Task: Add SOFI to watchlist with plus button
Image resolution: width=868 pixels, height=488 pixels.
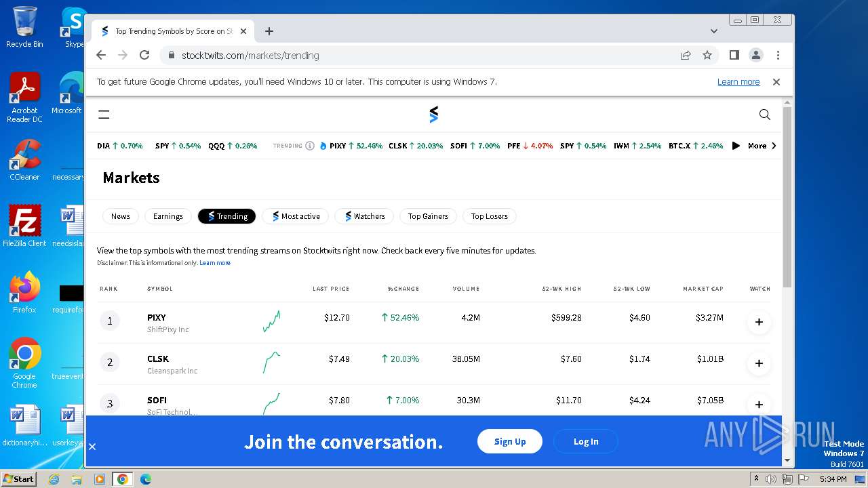Action: [759, 405]
